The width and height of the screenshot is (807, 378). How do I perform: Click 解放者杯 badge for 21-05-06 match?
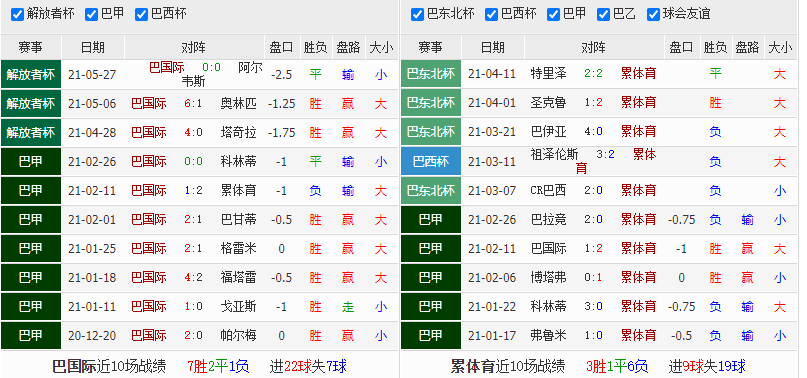[31, 104]
